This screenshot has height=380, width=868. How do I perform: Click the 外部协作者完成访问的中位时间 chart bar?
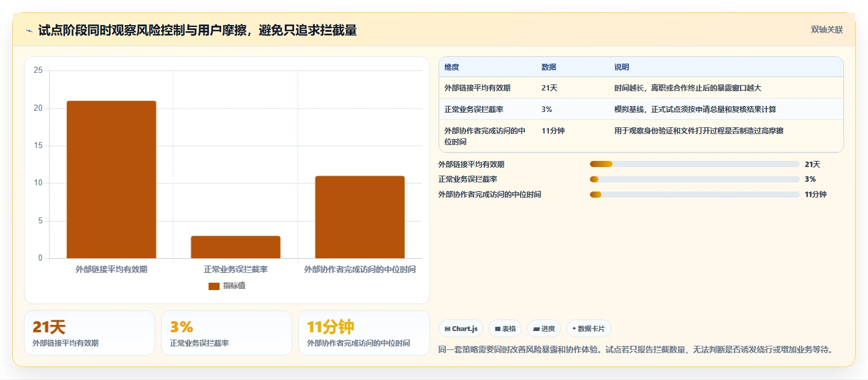coord(360,217)
